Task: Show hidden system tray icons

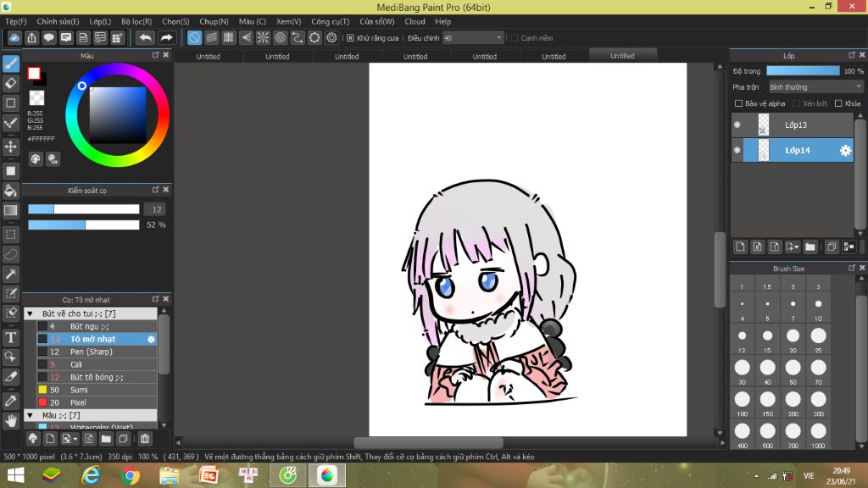Action: click(756, 476)
